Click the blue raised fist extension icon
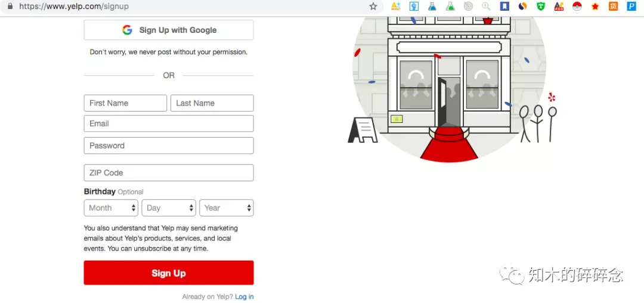 click(x=414, y=6)
